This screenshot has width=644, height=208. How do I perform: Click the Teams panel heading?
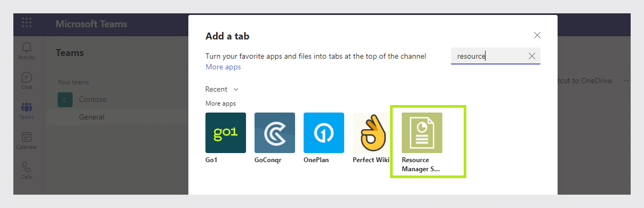pos(69,53)
